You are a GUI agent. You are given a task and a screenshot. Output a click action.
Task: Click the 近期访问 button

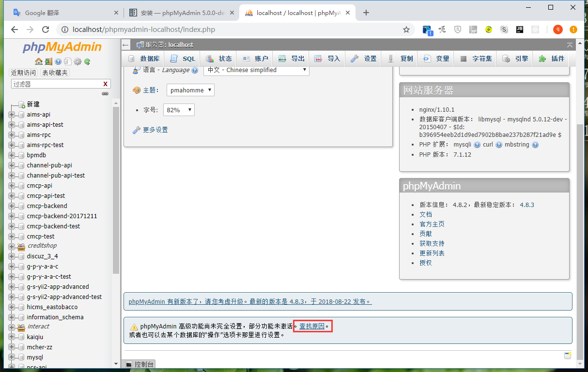pyautogui.click(x=23, y=73)
